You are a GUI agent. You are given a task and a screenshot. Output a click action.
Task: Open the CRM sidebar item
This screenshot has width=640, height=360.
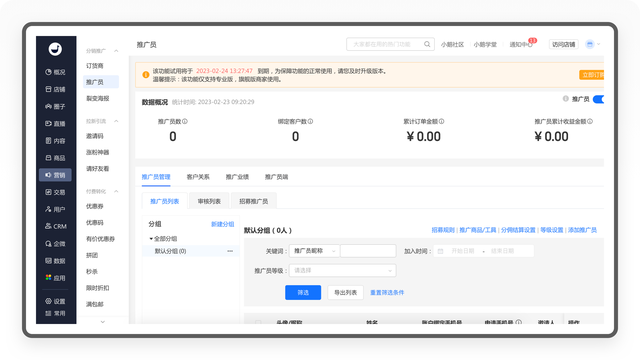[55, 226]
